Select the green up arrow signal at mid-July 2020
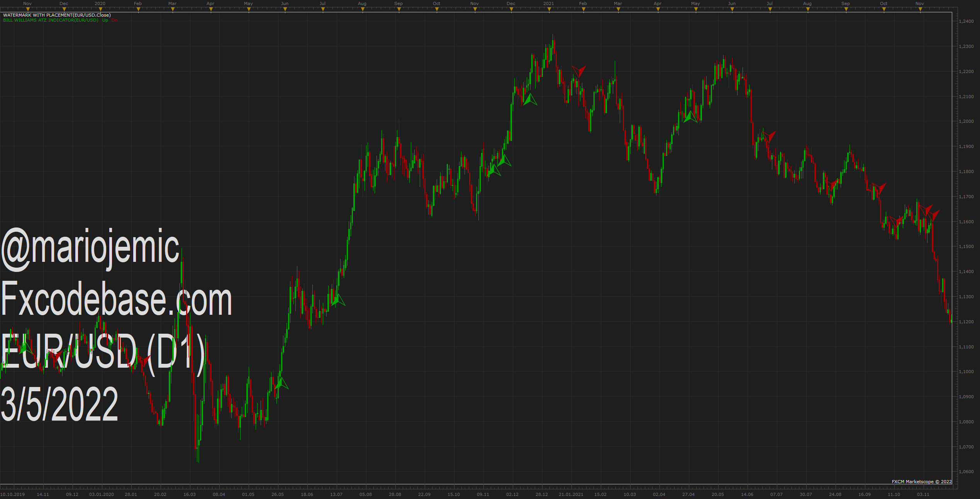Image resolution: width=980 pixels, height=499 pixels. [x=338, y=300]
